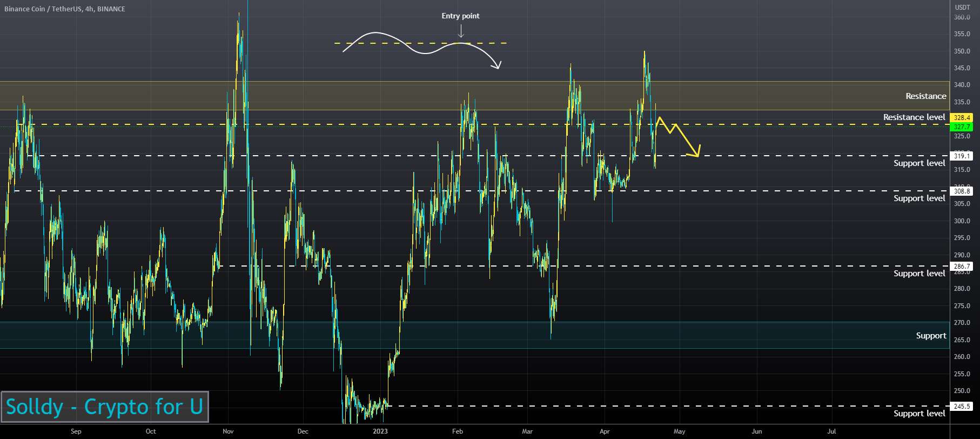
Task: Click the 275.0 price scale tick
Action: click(x=962, y=306)
